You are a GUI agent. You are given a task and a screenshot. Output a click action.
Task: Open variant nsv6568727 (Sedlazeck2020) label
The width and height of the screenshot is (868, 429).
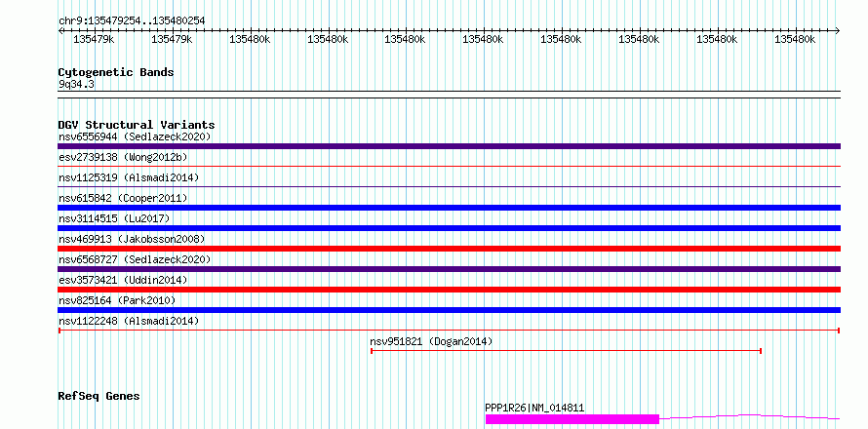coord(135,259)
